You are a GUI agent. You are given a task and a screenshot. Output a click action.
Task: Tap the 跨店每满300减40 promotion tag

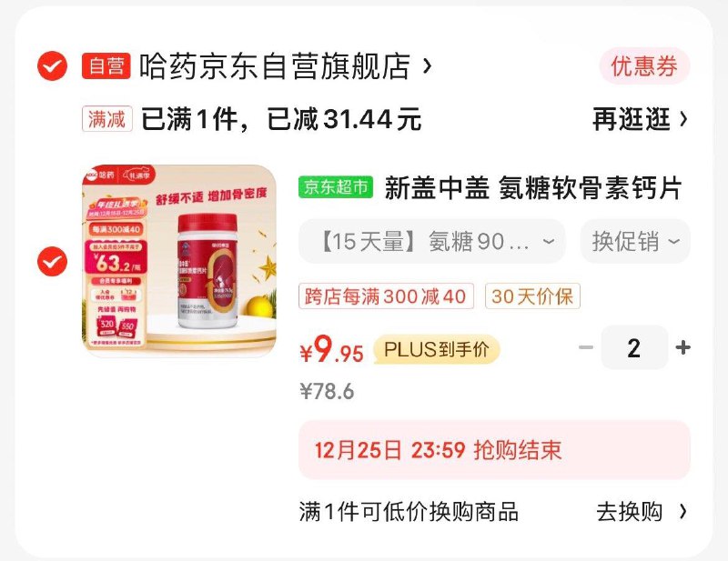pyautogui.click(x=386, y=296)
